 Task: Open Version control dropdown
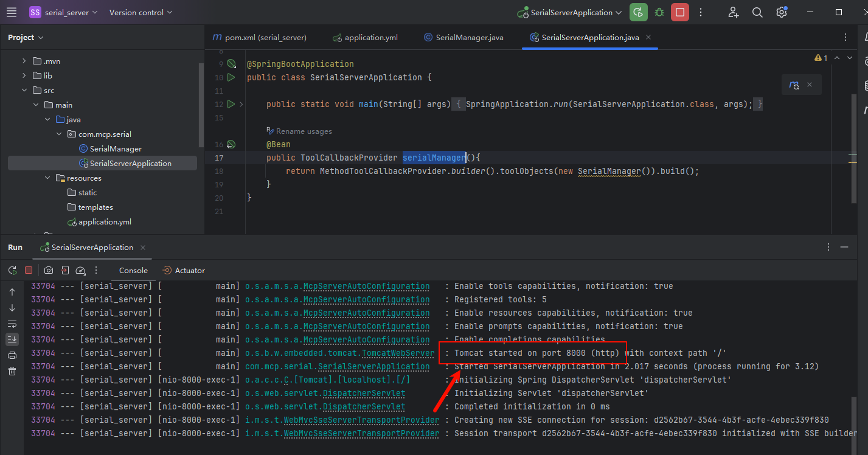point(141,12)
